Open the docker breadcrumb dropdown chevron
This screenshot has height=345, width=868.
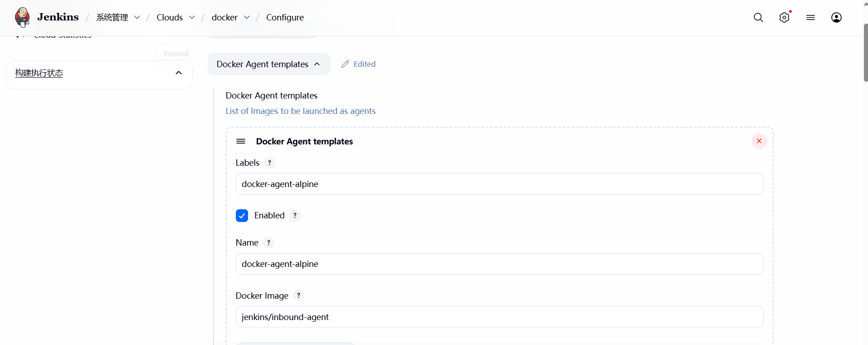pos(247,17)
